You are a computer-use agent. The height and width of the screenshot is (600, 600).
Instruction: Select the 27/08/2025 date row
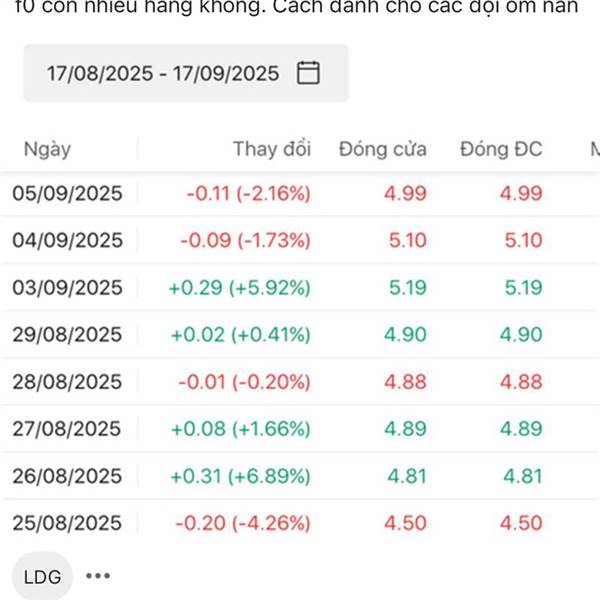(x=67, y=429)
